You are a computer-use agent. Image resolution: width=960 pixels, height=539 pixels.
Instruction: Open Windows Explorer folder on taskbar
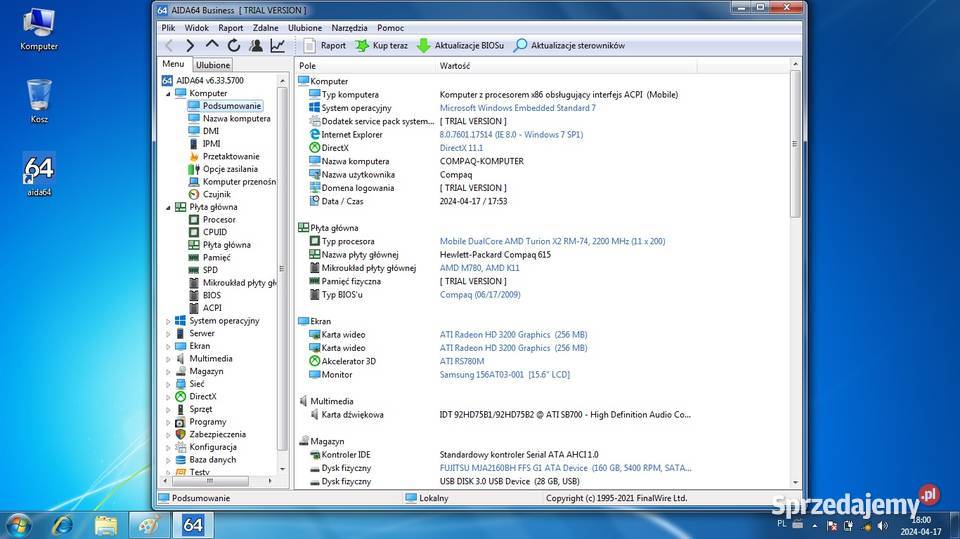(106, 526)
